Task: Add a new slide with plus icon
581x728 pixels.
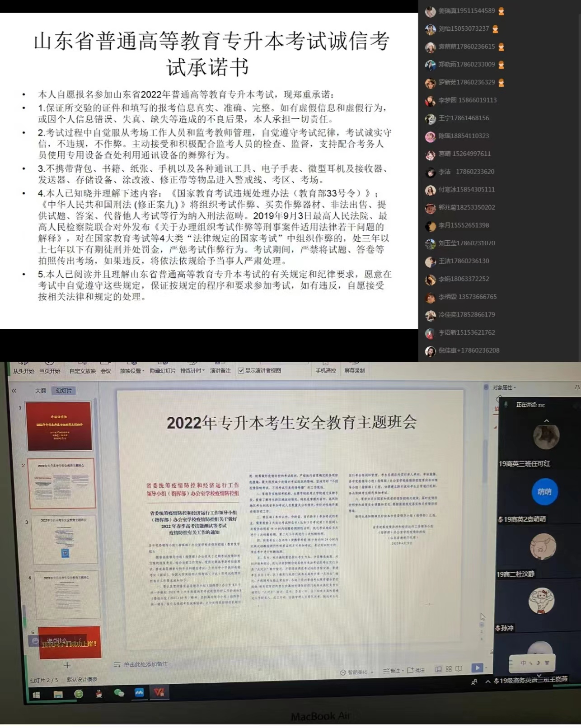Action: tap(67, 665)
